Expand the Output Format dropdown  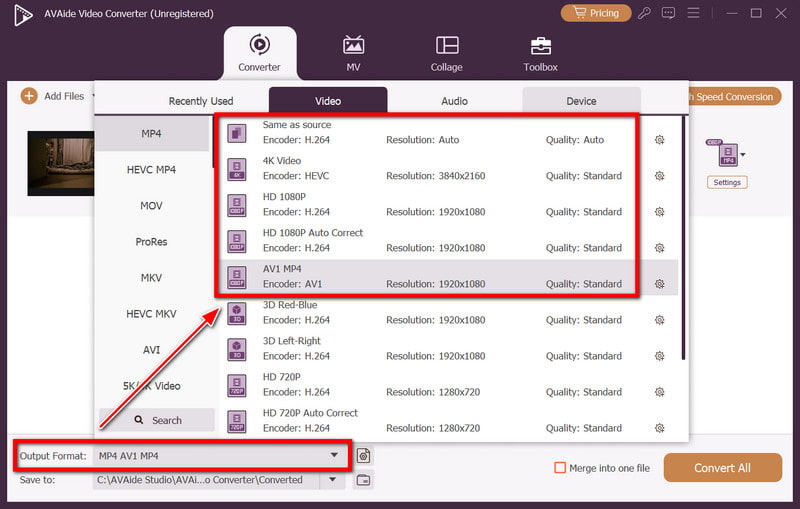point(334,456)
